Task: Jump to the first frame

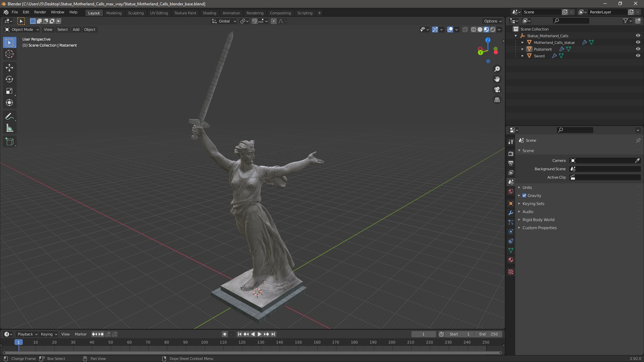Action: point(239,334)
